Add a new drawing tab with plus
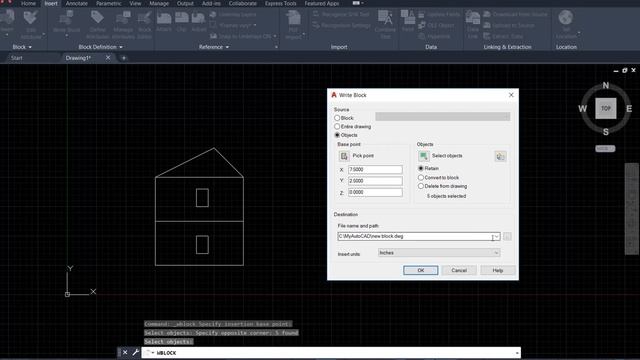The height and width of the screenshot is (360, 640). coord(124,58)
